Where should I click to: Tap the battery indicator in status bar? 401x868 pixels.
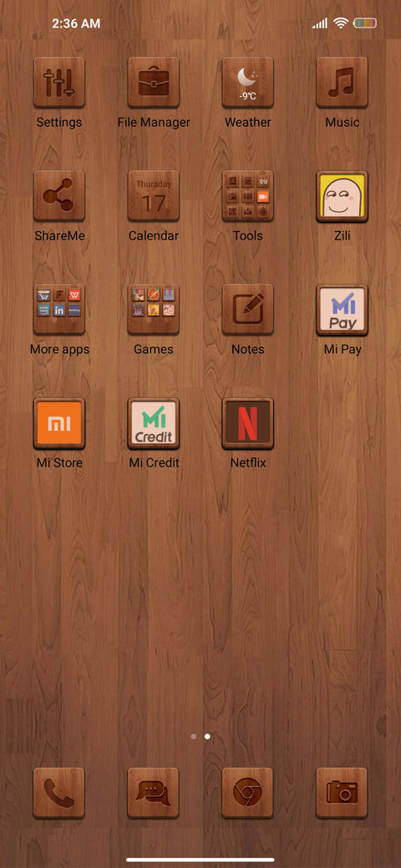(x=365, y=23)
